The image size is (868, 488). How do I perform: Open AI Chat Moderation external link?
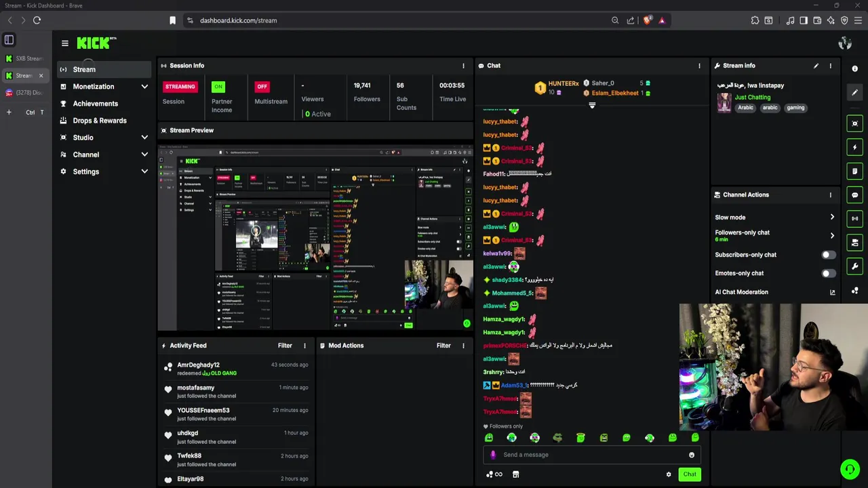[833, 292]
